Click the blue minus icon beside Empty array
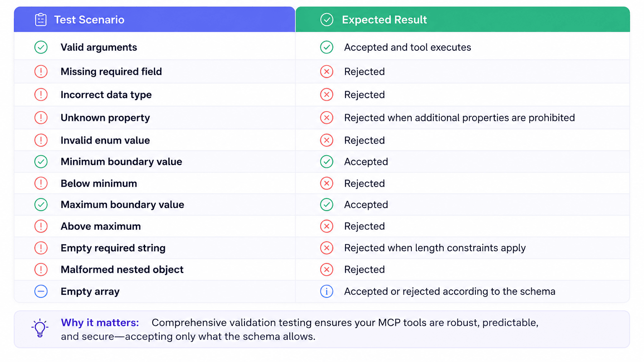The width and height of the screenshot is (644, 362). pos(41,292)
